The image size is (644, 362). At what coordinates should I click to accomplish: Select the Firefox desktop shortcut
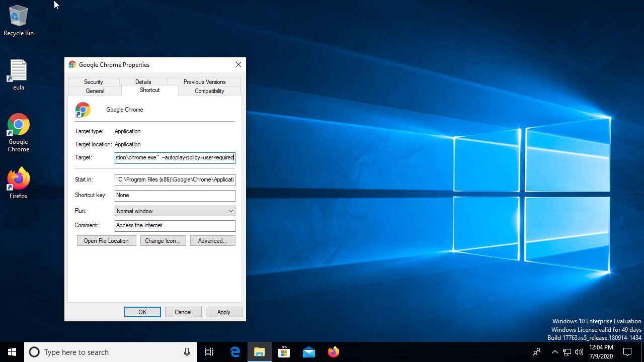click(19, 183)
